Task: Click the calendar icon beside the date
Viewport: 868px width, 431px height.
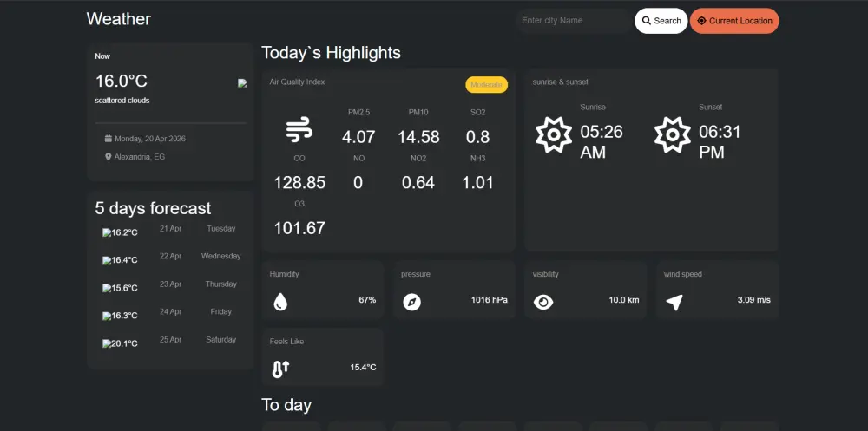Action: click(x=108, y=138)
